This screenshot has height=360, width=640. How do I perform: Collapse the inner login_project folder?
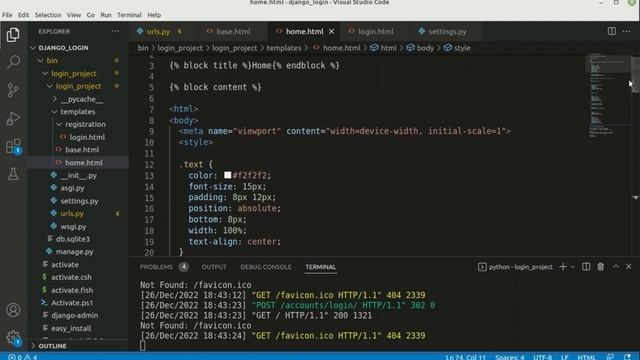pyautogui.click(x=78, y=86)
